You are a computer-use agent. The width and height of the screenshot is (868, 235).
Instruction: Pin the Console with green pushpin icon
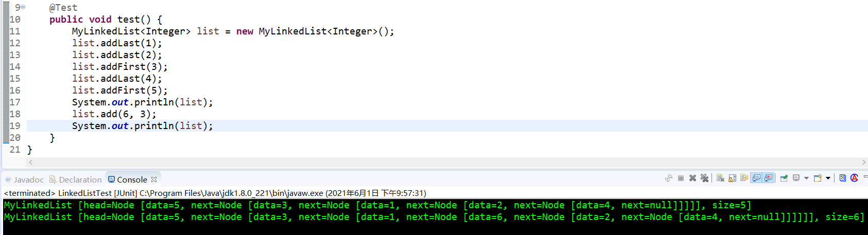[x=784, y=178]
